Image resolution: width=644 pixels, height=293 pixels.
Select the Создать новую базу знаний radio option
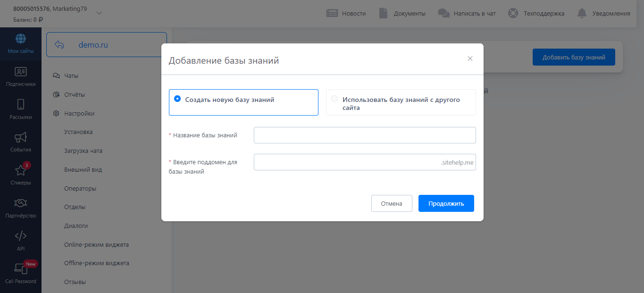(x=177, y=99)
